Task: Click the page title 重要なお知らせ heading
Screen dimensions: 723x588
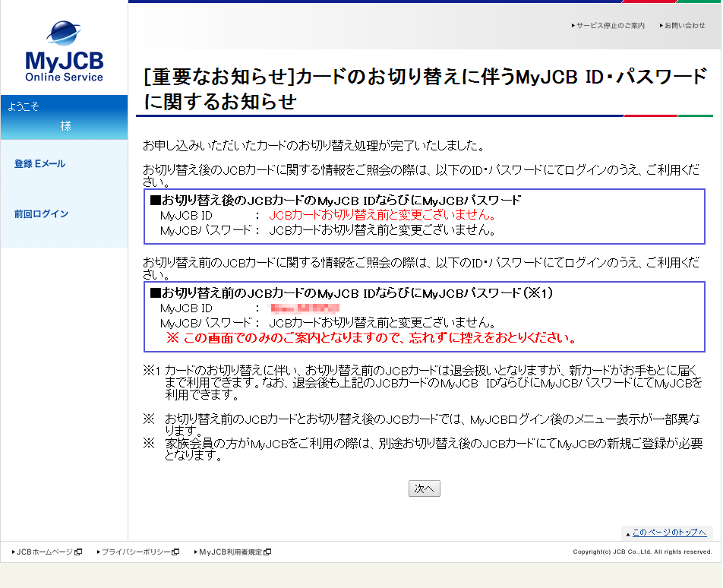Action: (425, 89)
